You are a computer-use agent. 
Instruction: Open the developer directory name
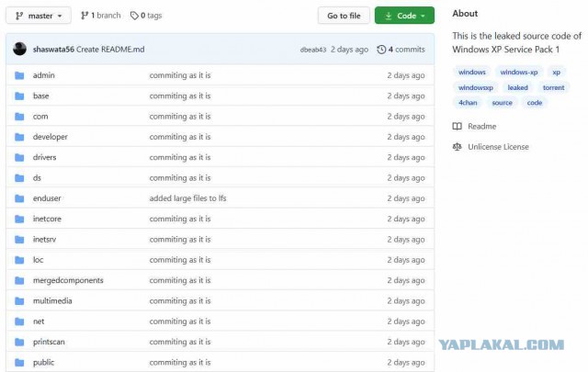tap(51, 137)
